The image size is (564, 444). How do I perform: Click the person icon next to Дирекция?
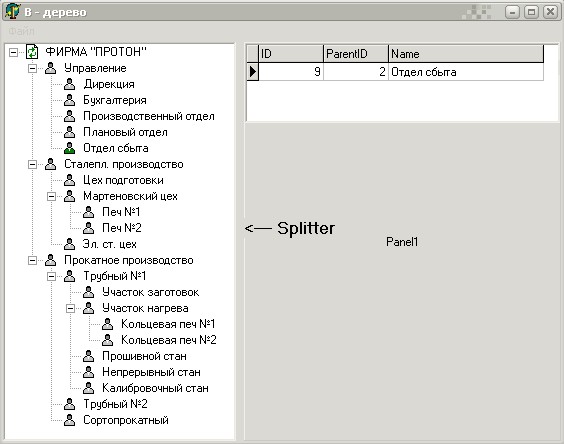[69, 84]
